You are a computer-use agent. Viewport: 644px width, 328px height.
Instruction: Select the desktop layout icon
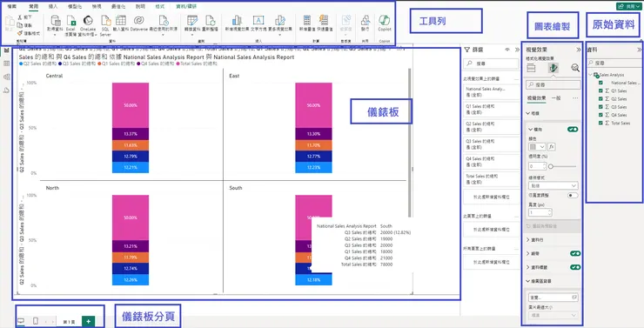click(x=20, y=321)
